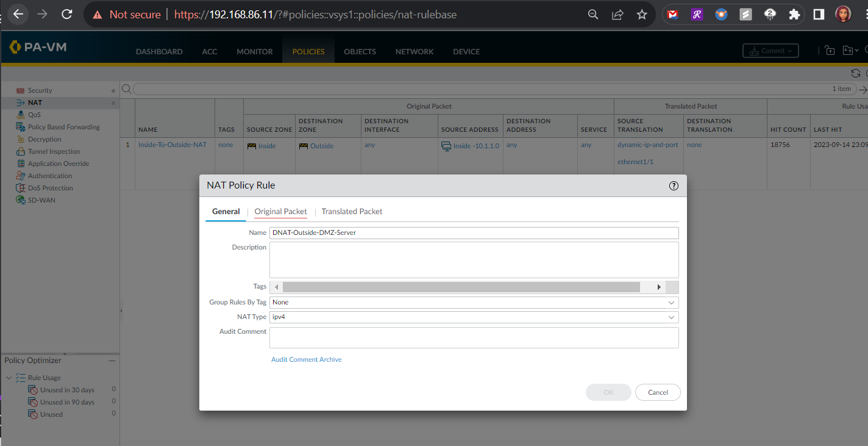Click into the Description text field

pos(474,260)
